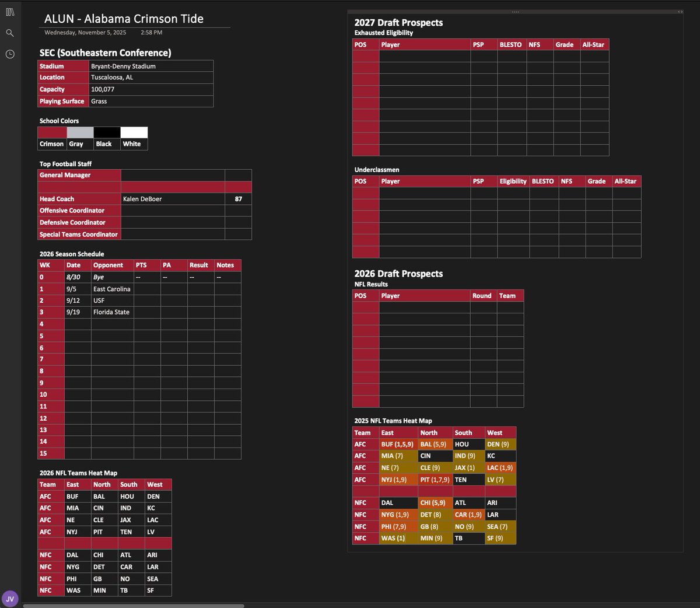Click the JAX cell in 2026 heat map
The width and height of the screenshot is (700, 608).
click(131, 520)
